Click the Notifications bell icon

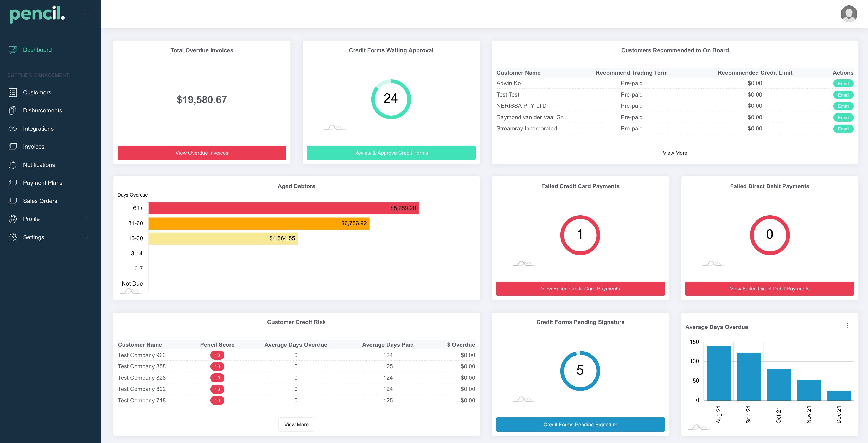[x=13, y=165]
